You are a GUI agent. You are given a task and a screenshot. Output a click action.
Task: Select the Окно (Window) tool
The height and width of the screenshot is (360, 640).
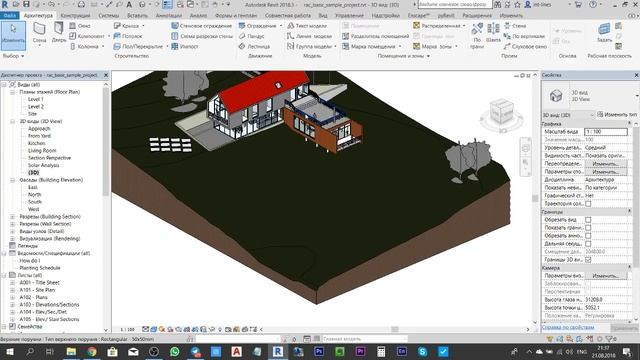[80, 26]
